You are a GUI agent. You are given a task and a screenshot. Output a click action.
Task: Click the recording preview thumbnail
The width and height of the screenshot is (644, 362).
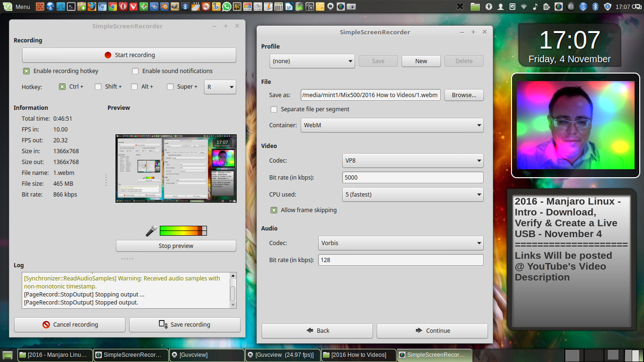coord(176,169)
